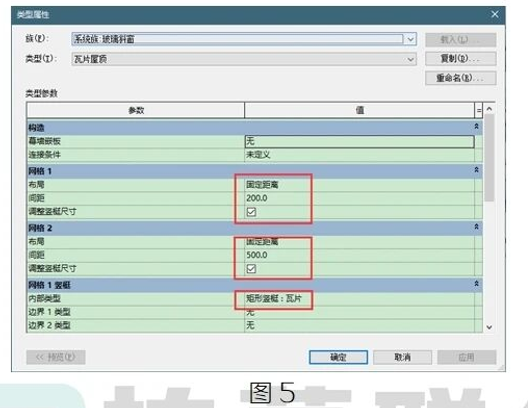The height and width of the screenshot is (408, 528).
Task: Click the vertical scrollbar thumb
Action: 489,158
